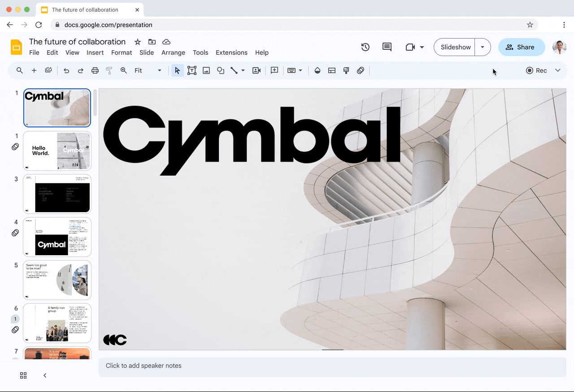Click the Add comment icon

coord(274,70)
